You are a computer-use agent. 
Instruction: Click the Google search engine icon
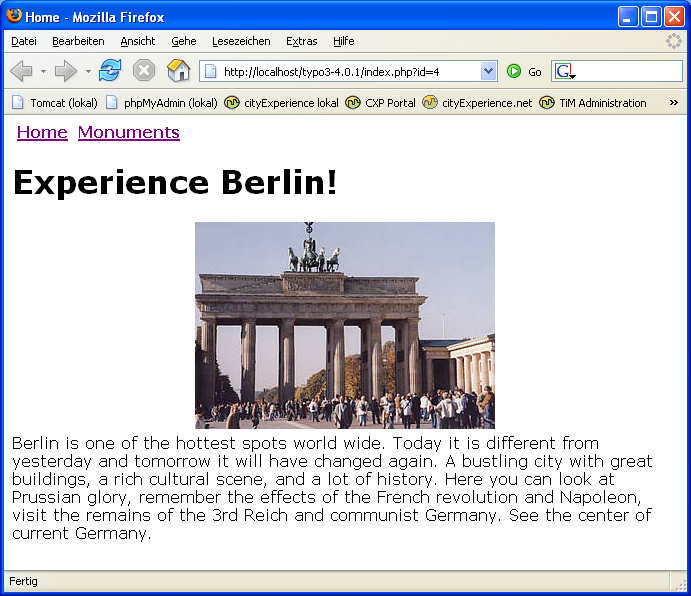565,71
